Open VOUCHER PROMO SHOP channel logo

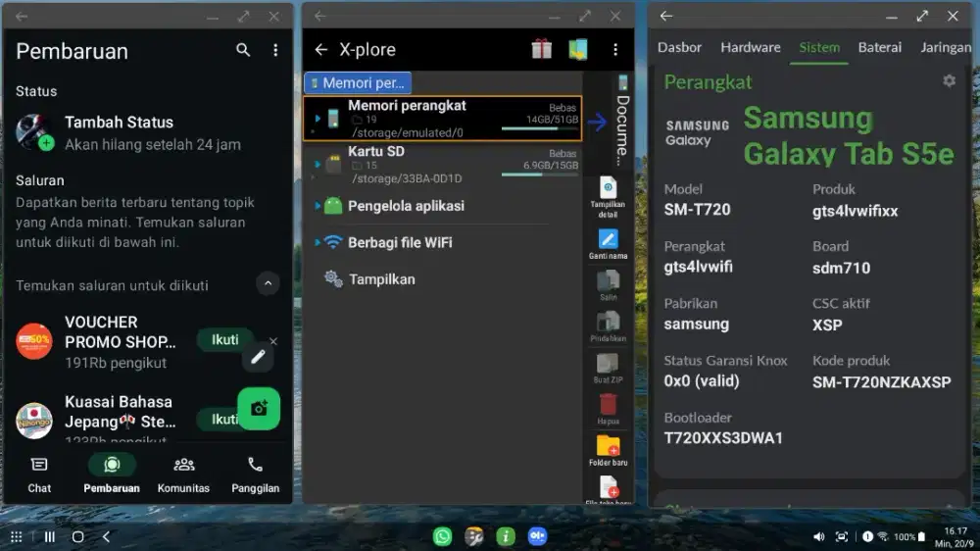(33, 341)
